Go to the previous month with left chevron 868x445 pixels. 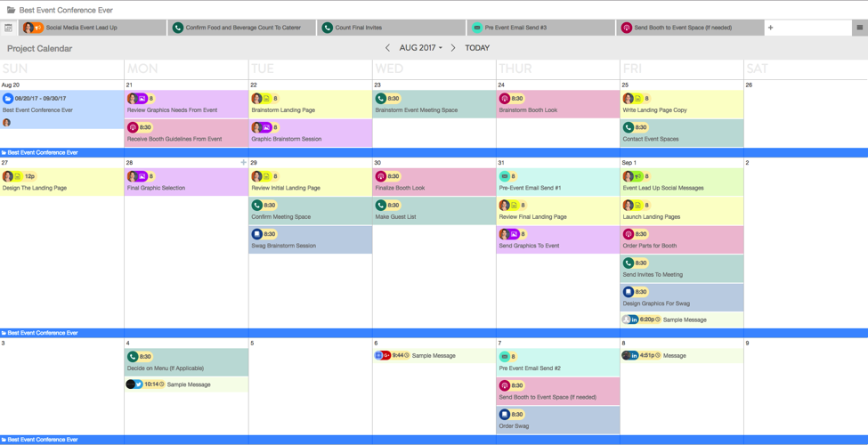387,48
